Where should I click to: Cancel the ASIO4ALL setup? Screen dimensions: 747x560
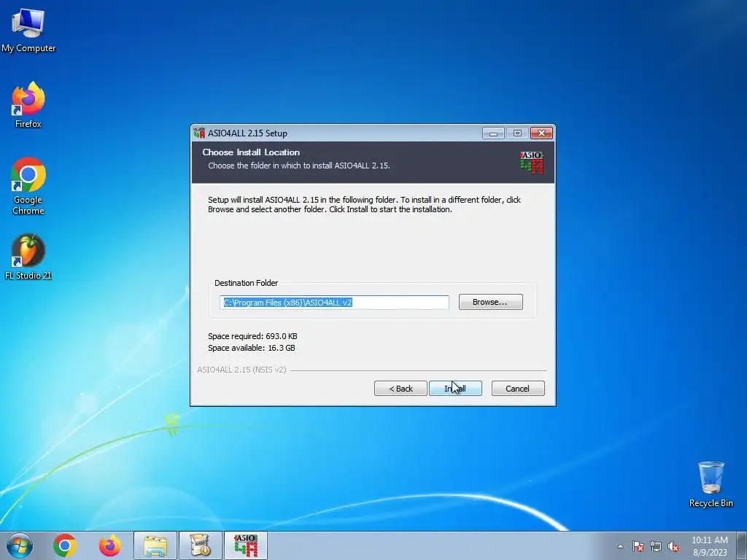tap(518, 389)
